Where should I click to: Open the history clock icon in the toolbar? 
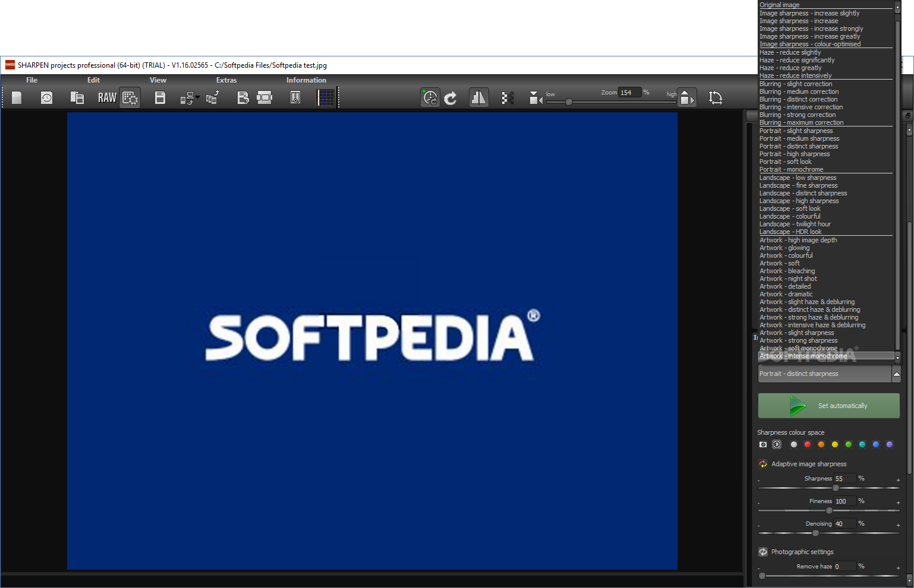point(46,97)
